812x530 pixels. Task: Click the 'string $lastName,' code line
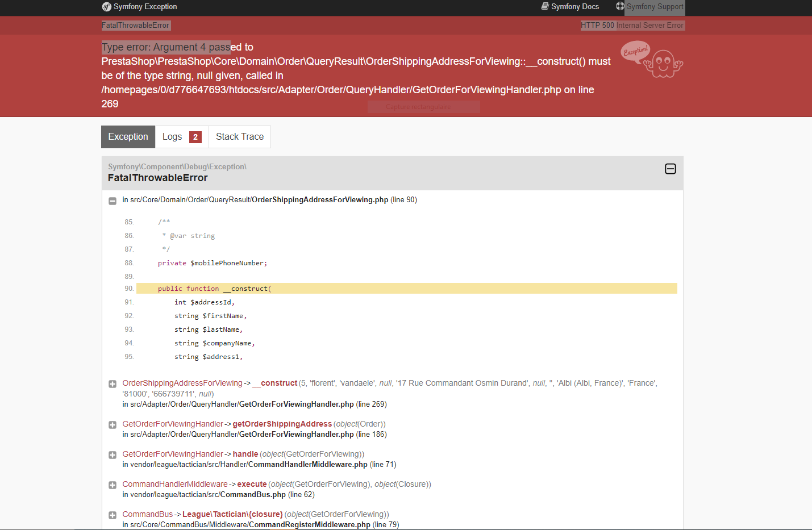pyautogui.click(x=209, y=329)
